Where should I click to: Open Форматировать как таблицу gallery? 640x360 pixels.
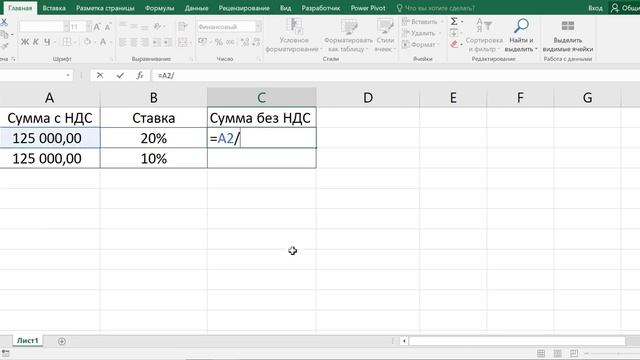348,35
